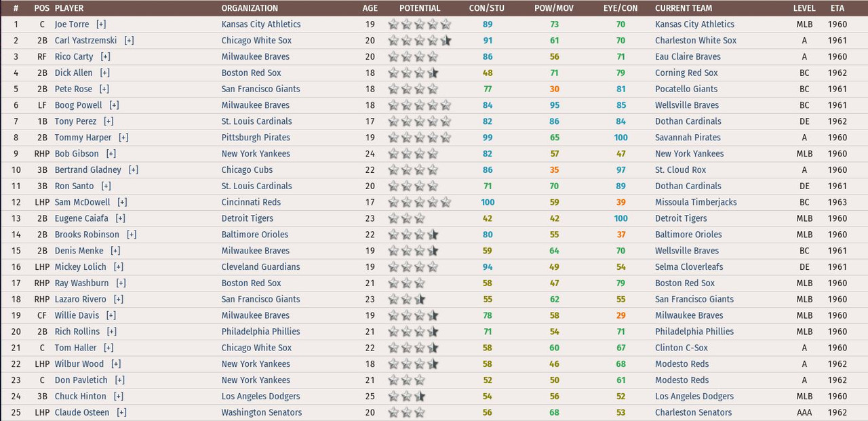
Task: Open the Chicago White Sox organization for Yastrzemski
Action: (256, 41)
